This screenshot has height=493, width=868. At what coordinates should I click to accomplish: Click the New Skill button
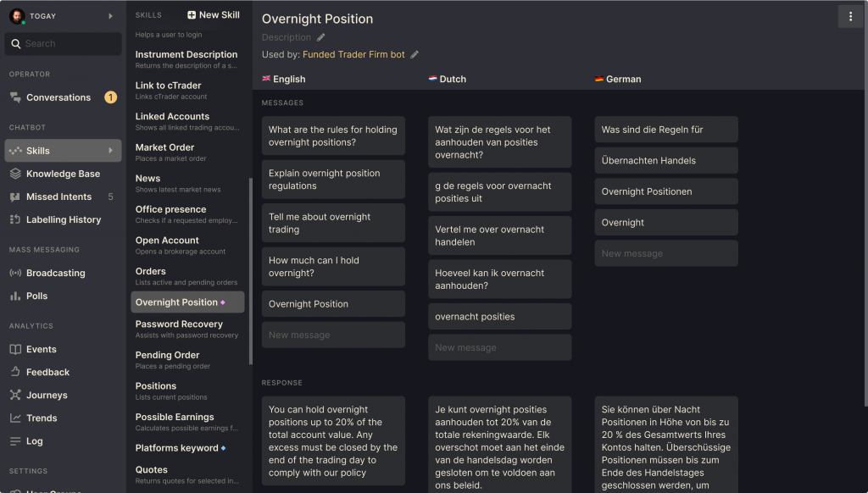coord(214,15)
